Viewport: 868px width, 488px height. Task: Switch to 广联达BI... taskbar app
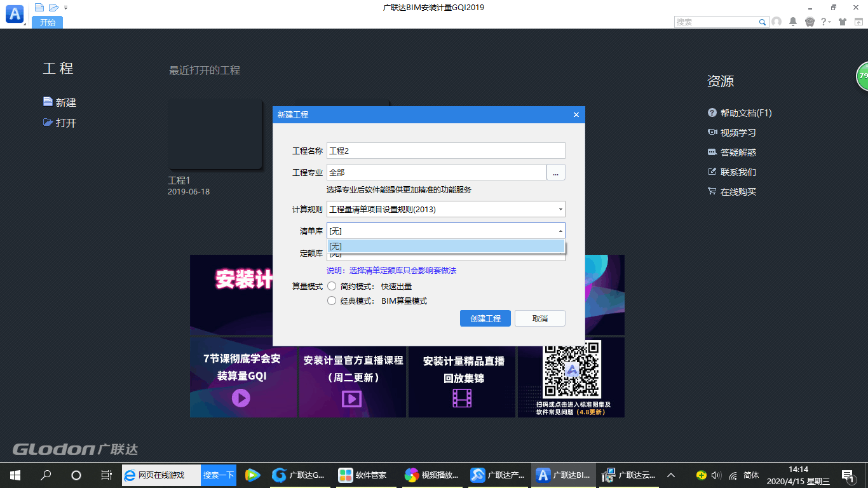pos(563,475)
